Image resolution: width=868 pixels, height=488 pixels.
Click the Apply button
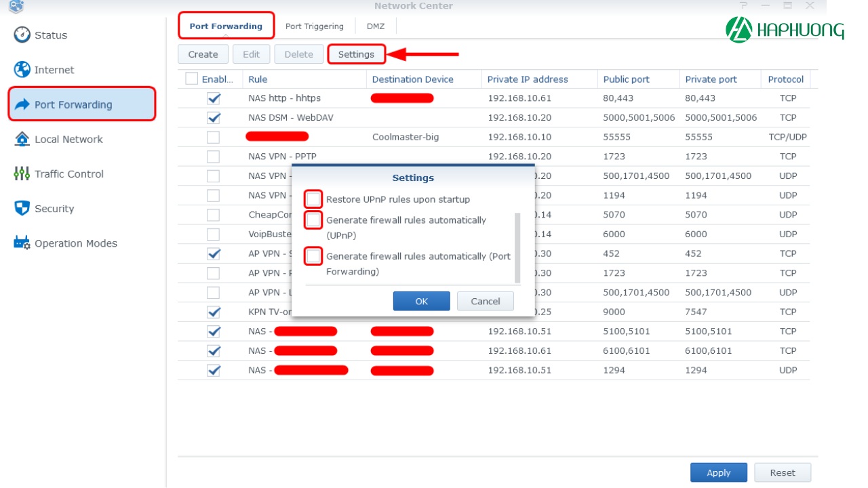tap(719, 472)
